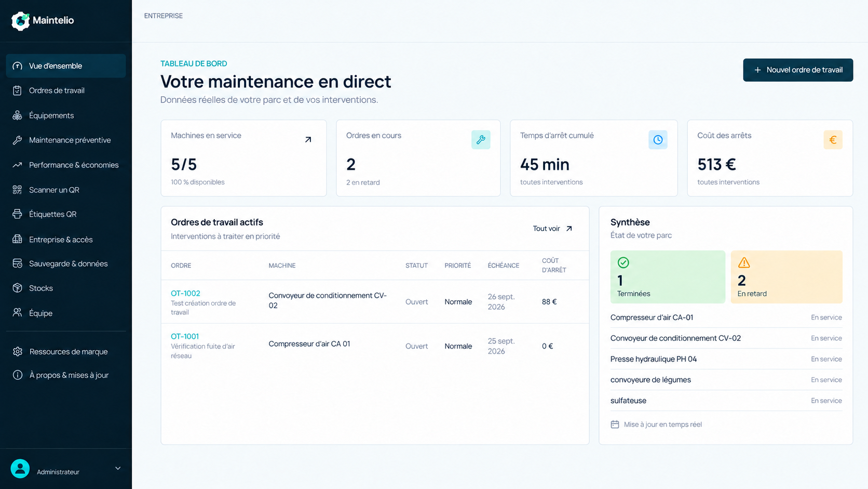This screenshot has width=868, height=489.
Task: Open work order OT-1002 link
Action: [185, 294]
